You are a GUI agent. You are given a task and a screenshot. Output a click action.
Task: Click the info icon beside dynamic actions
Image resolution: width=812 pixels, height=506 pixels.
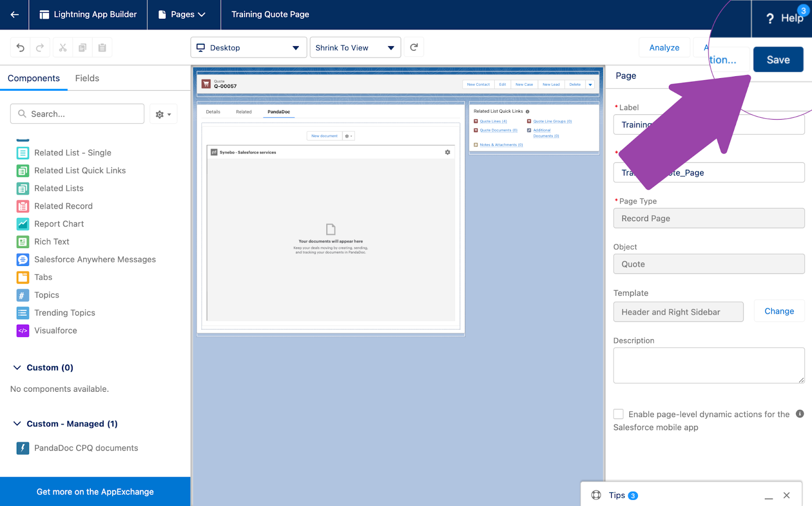click(800, 414)
